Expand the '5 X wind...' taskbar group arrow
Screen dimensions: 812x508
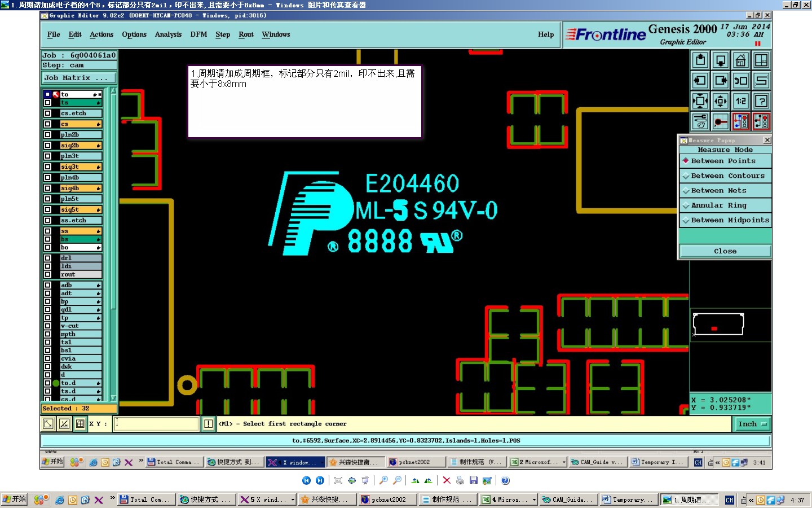[293, 500]
